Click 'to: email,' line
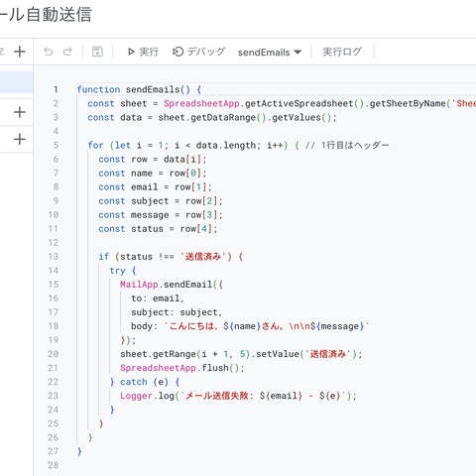 click(158, 298)
